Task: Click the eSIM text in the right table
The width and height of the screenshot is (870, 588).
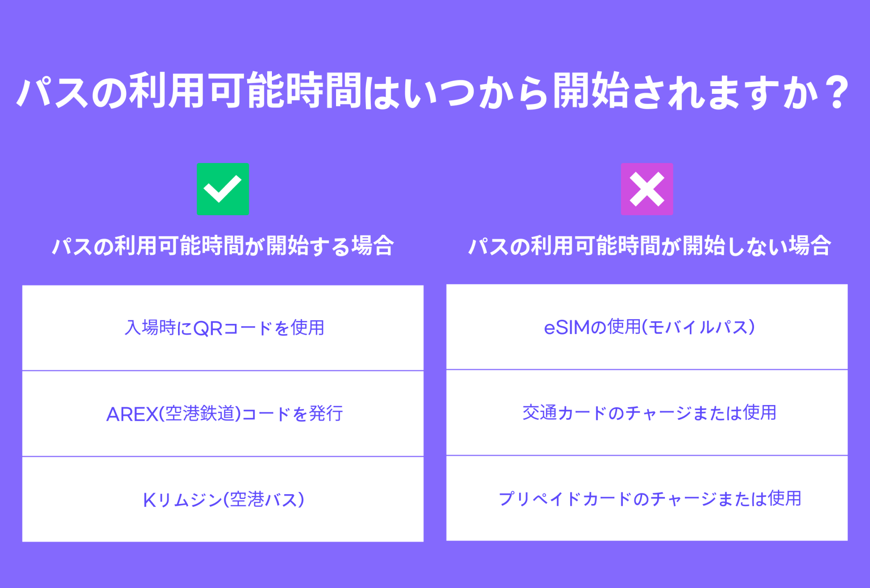Action: pyautogui.click(x=567, y=327)
